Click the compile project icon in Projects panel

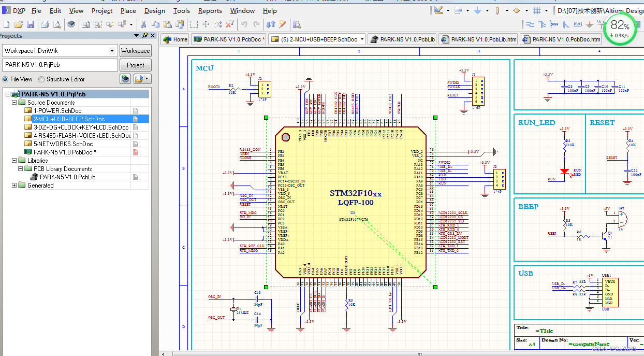(125, 79)
